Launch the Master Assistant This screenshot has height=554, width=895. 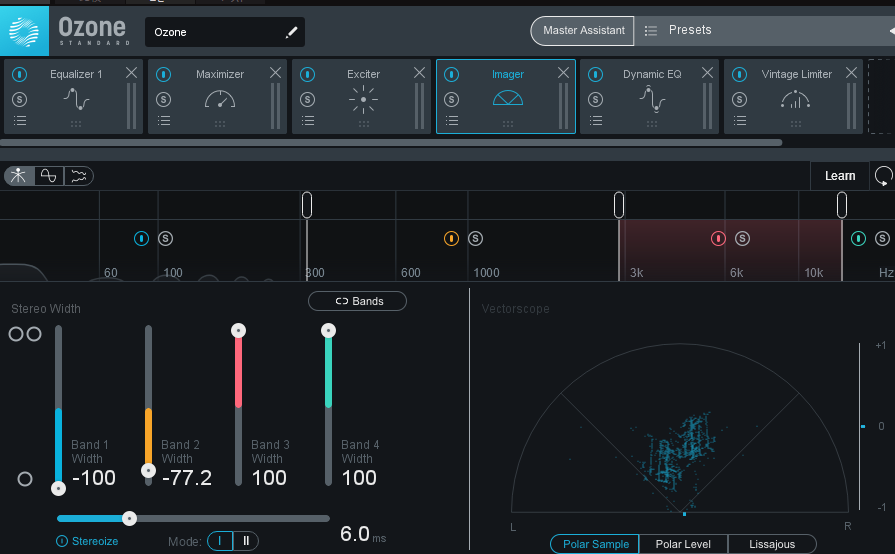583,31
